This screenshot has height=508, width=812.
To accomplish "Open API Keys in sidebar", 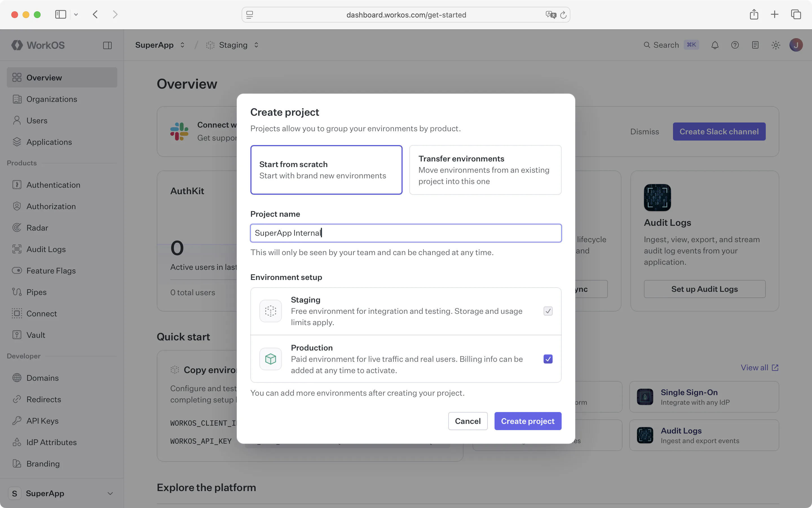I will 62,421.
